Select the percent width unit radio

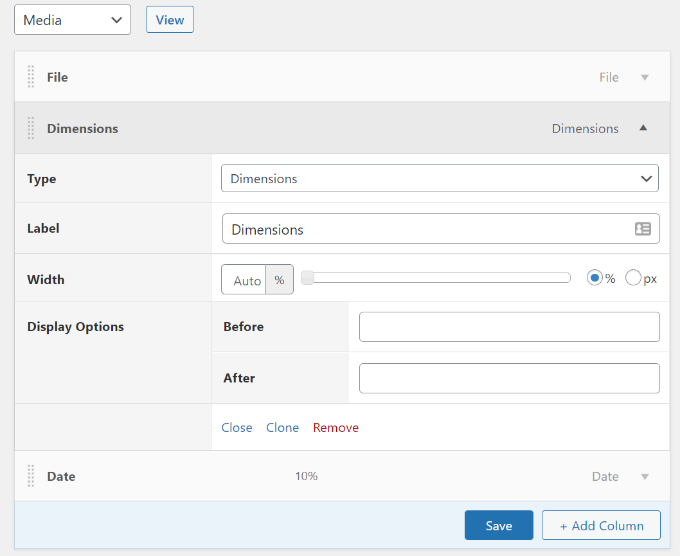pos(595,278)
